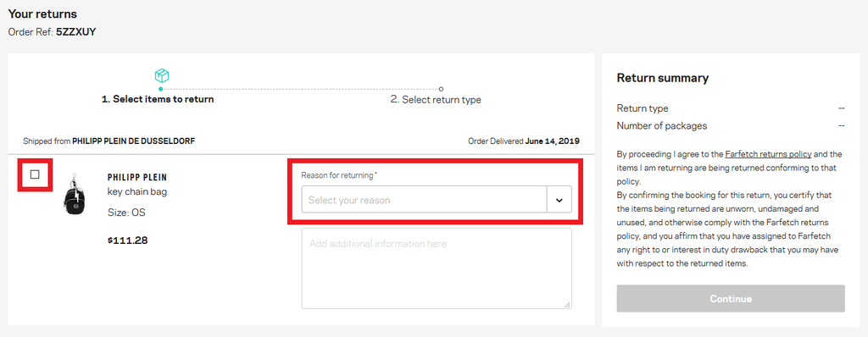
Task: Click the greyed Continue button
Action: (x=731, y=299)
